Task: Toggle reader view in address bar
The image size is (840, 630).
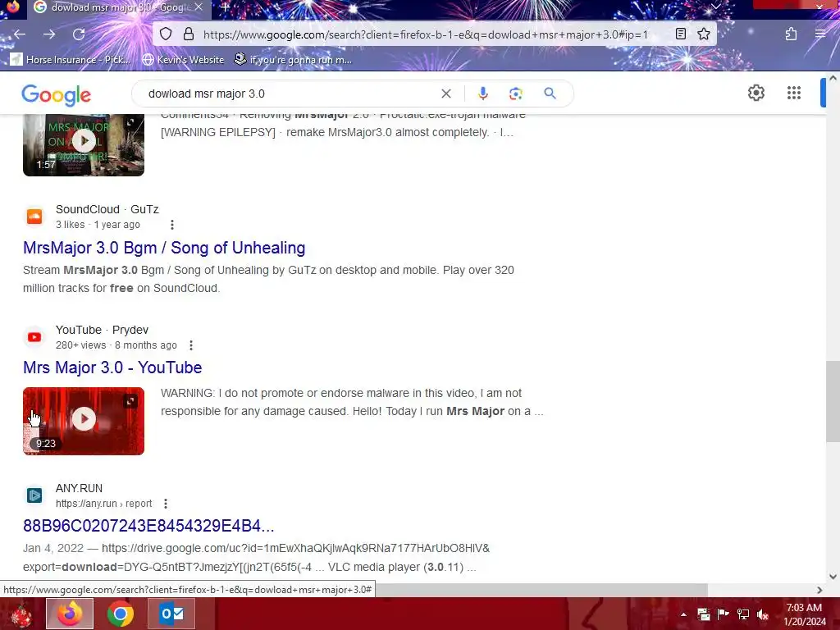Action: point(680,34)
